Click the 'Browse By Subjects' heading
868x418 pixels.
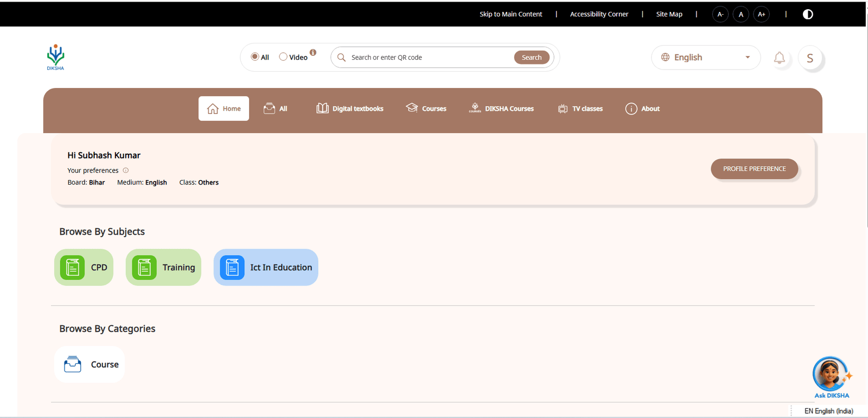point(102,232)
